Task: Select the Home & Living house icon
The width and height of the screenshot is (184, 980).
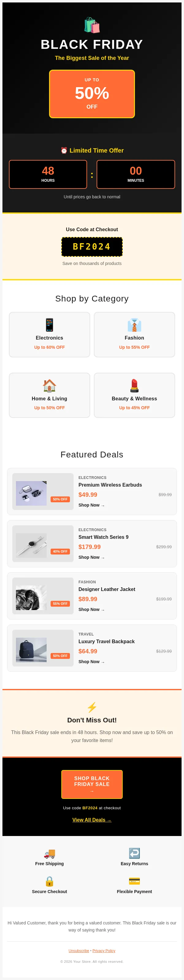Action: [x=49, y=385]
